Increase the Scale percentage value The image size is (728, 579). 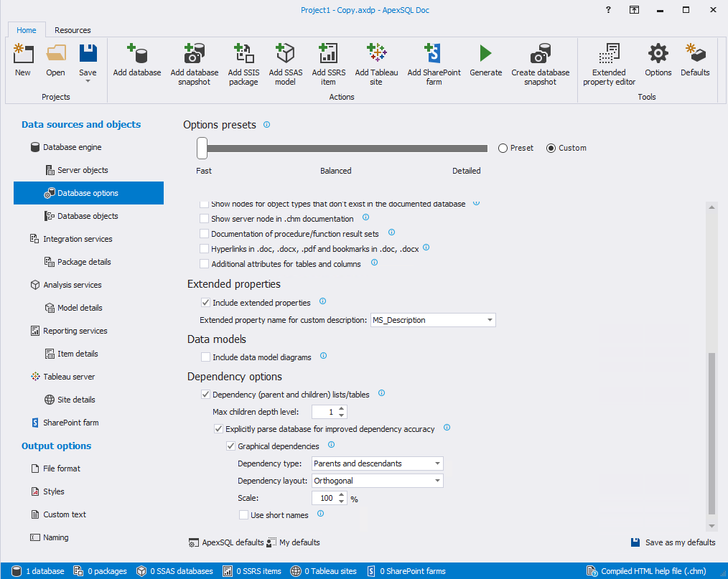click(342, 495)
